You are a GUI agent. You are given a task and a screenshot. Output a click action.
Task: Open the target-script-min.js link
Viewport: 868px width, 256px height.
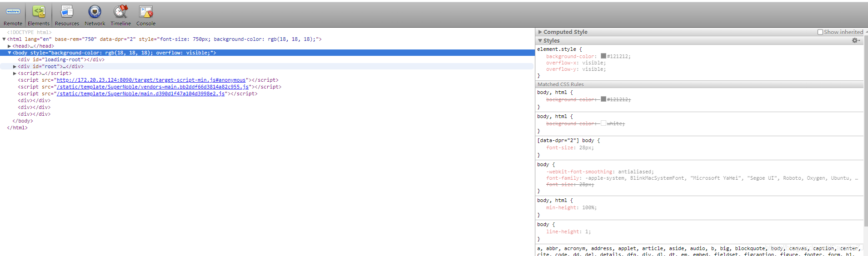point(151,80)
